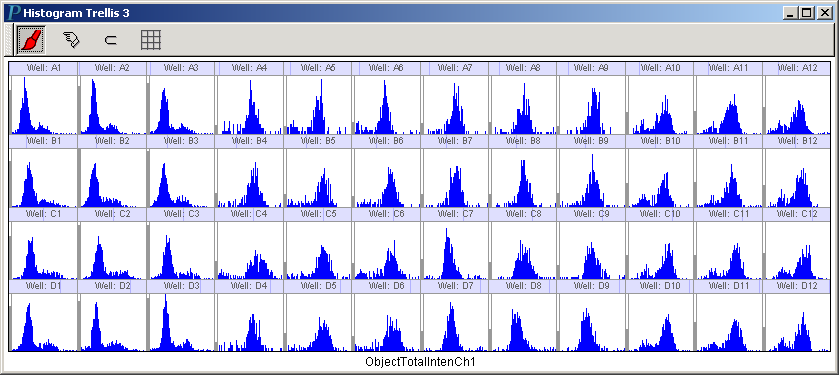Select the Well: B9 histogram
This screenshot has height=375, width=839.
pyautogui.click(x=592, y=178)
